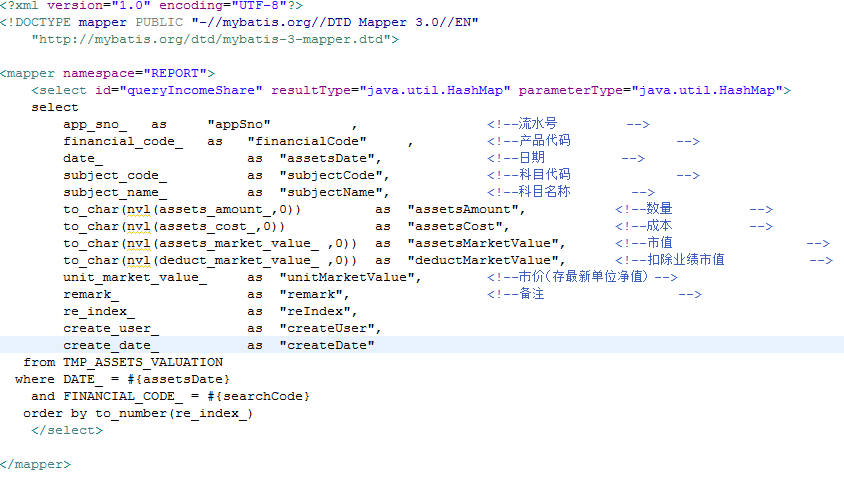Viewport: 844px width, 502px height.
Task: Click the assets_market_value_ expression
Action: point(210,244)
